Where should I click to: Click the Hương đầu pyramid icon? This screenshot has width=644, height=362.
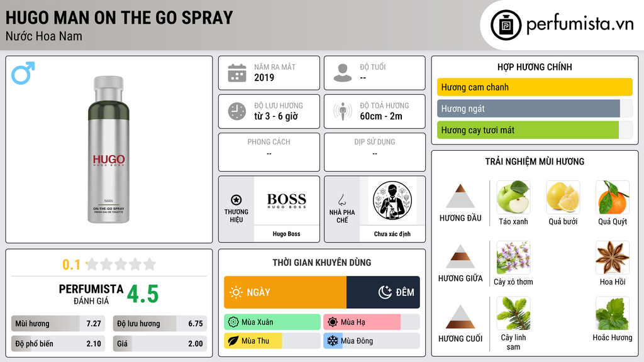click(x=460, y=196)
